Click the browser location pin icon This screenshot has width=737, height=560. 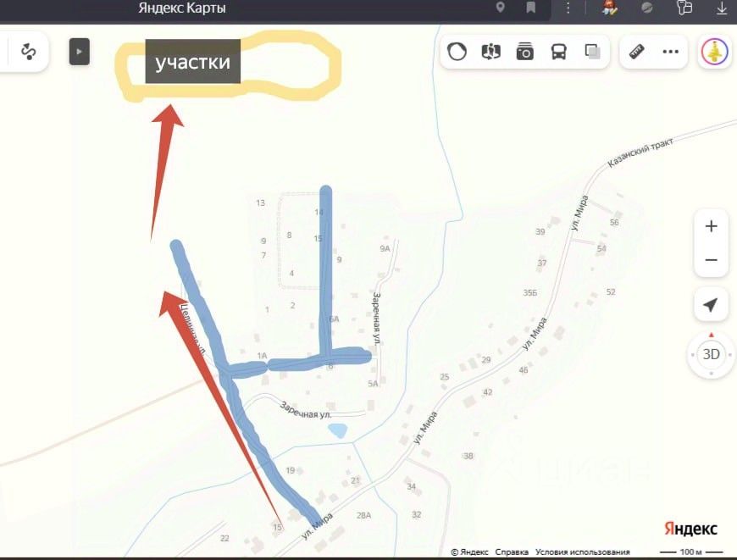click(500, 7)
